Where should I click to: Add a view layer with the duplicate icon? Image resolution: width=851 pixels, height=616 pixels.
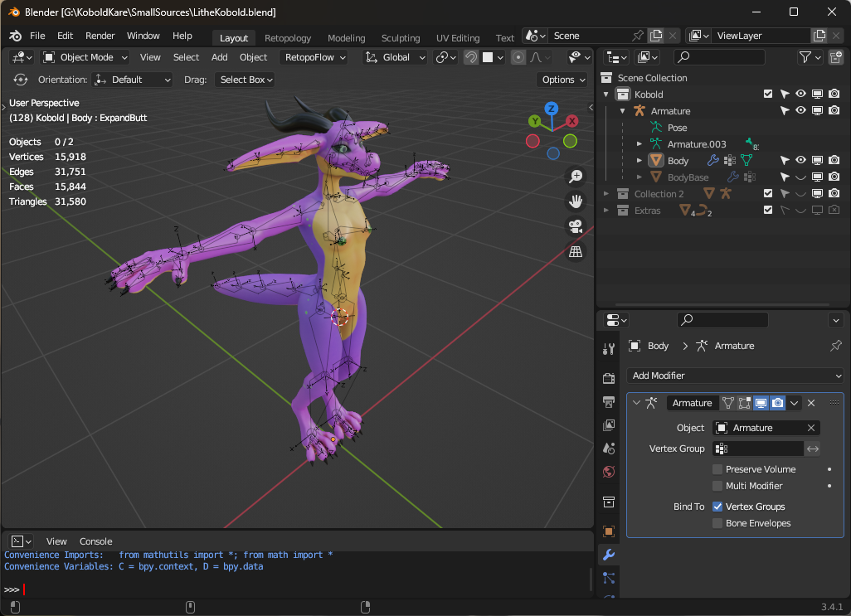tap(819, 36)
